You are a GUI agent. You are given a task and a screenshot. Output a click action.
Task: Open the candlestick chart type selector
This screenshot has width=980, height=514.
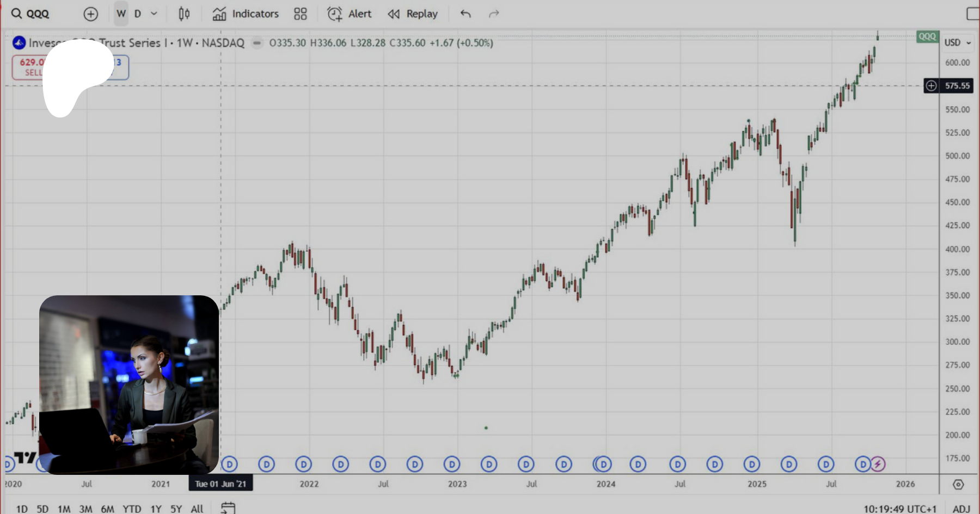184,14
